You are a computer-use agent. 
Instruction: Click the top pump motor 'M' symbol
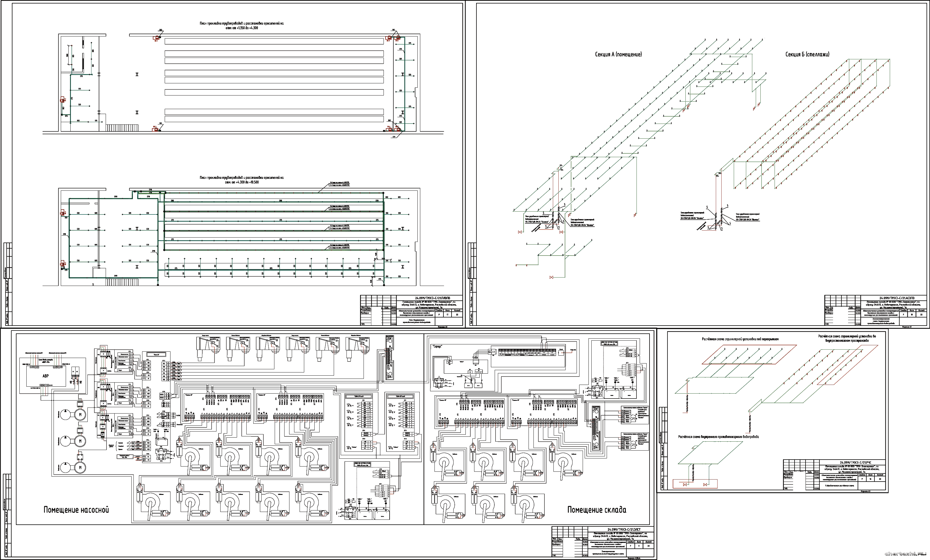[x=80, y=415]
